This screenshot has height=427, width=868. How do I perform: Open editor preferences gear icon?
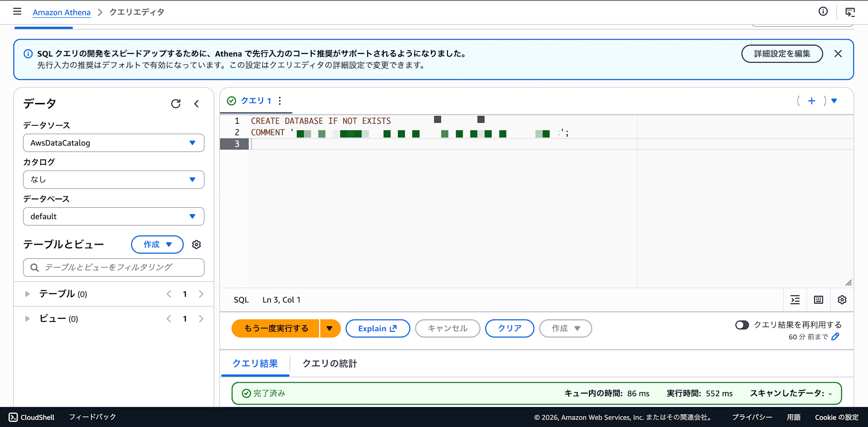point(842,300)
